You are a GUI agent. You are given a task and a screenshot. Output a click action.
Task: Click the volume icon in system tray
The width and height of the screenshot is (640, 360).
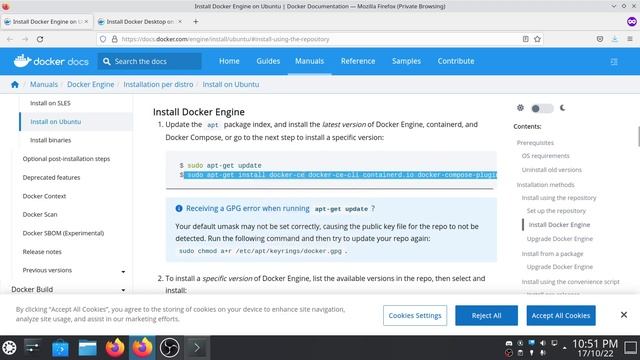coord(542,343)
